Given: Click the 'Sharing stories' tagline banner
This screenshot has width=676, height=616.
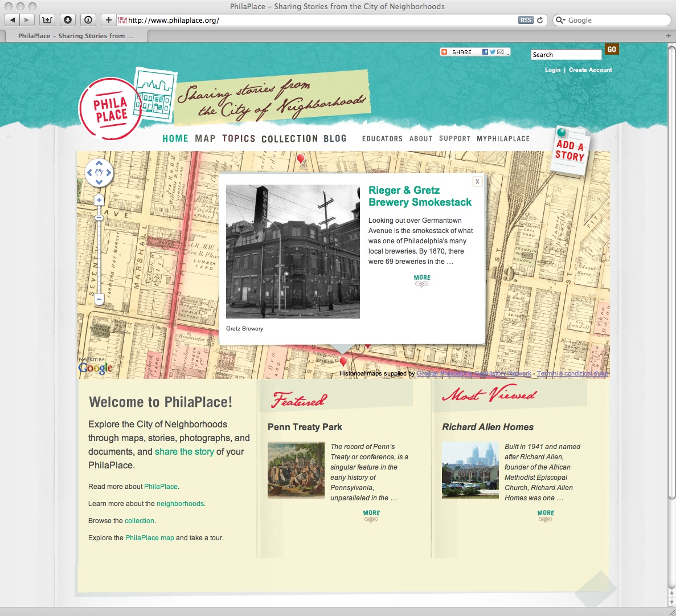Looking at the screenshot, I should [x=272, y=99].
